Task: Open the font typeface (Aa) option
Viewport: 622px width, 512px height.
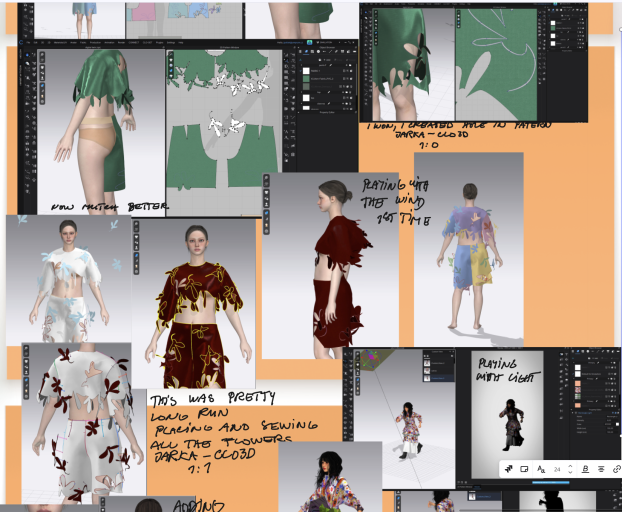Action: click(541, 469)
